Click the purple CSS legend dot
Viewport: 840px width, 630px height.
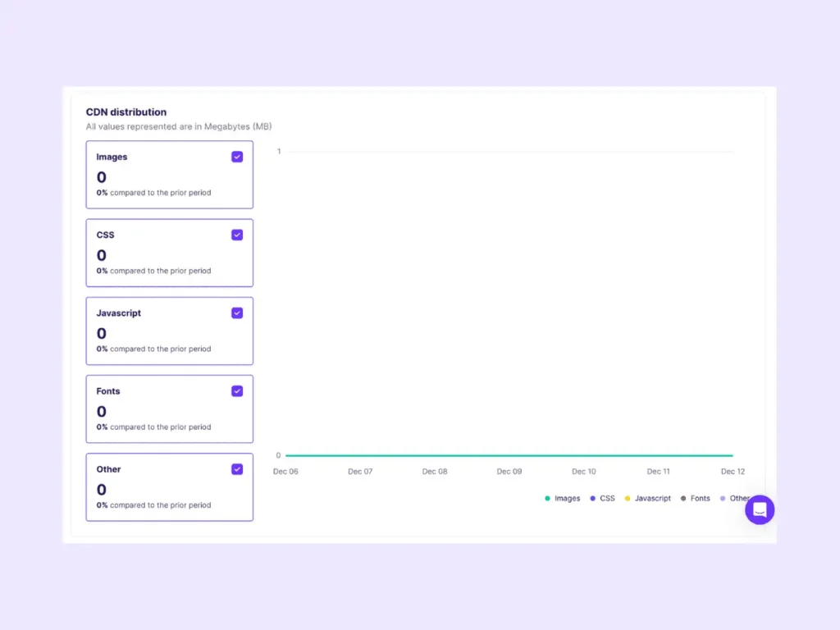(592, 498)
